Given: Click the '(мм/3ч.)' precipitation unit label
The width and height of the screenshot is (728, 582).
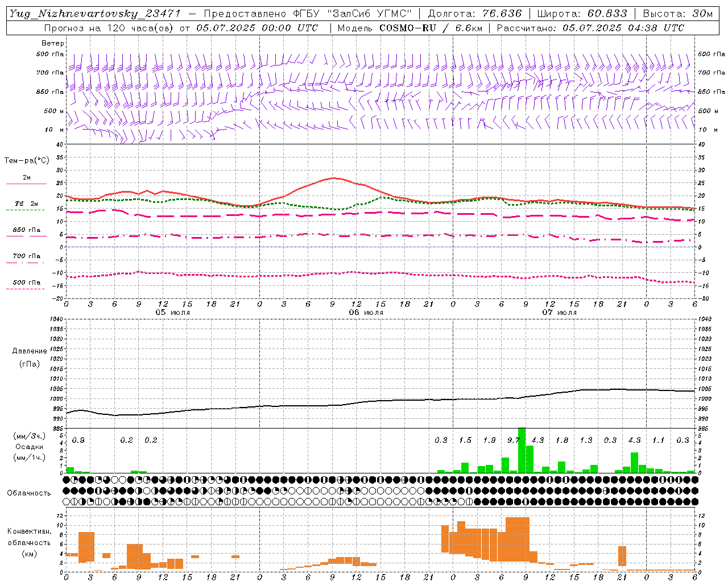Looking at the screenshot, I should pyautogui.click(x=29, y=436).
